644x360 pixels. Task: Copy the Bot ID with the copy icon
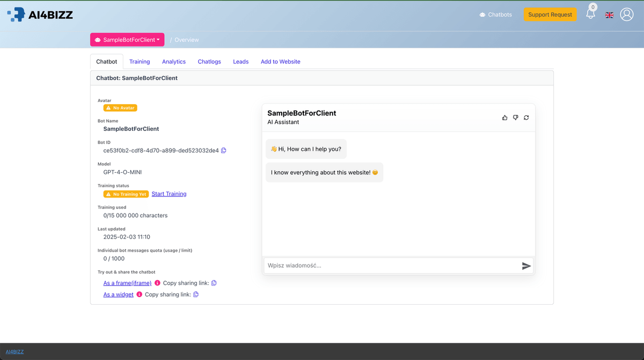coord(223,150)
